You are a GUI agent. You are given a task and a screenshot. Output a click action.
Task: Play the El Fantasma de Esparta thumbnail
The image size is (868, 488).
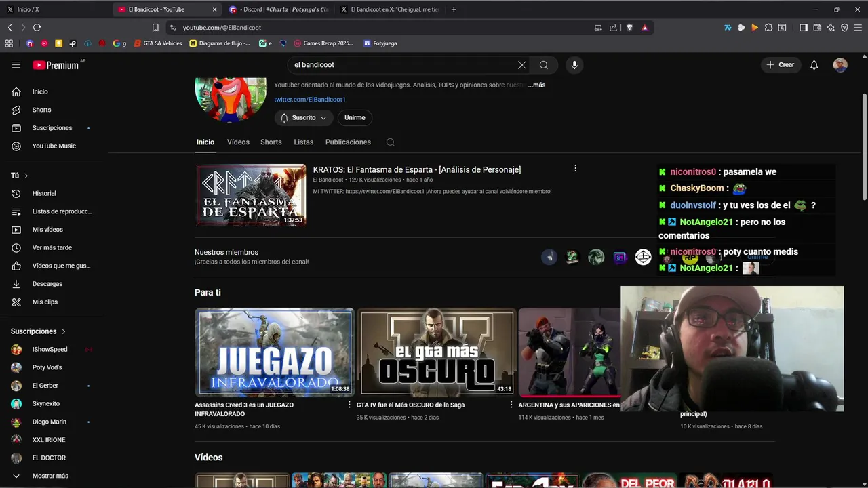251,195
